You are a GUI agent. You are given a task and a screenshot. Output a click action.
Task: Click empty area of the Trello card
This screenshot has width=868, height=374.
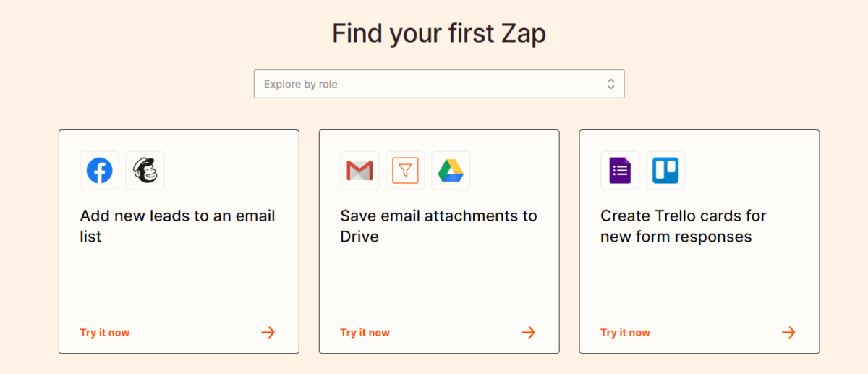click(x=699, y=286)
